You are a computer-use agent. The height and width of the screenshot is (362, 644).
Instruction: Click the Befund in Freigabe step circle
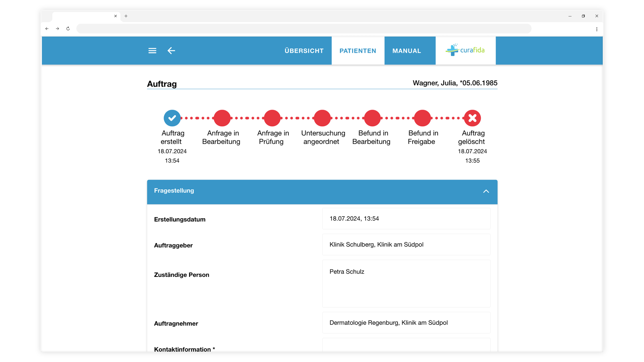422,118
